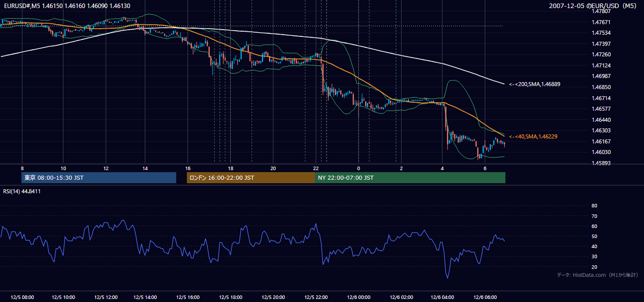Image resolution: width=644 pixels, height=302 pixels.
Task: Click RSI scale value 70
Action: coord(594,216)
